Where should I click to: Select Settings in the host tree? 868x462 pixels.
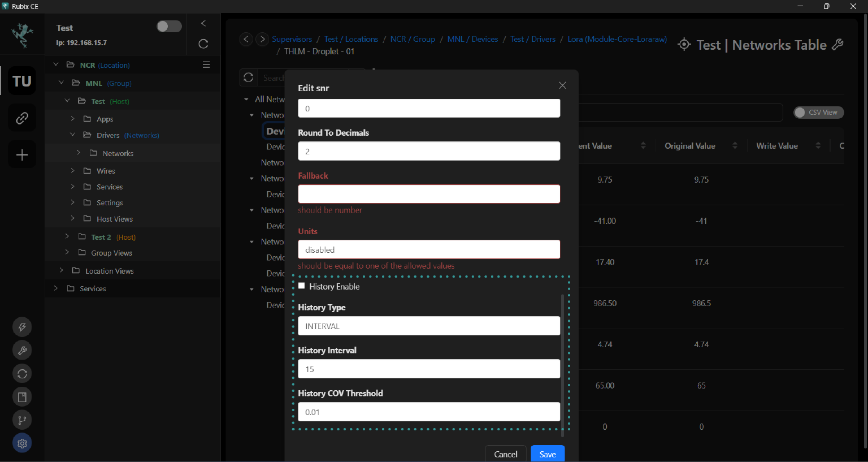(110, 202)
